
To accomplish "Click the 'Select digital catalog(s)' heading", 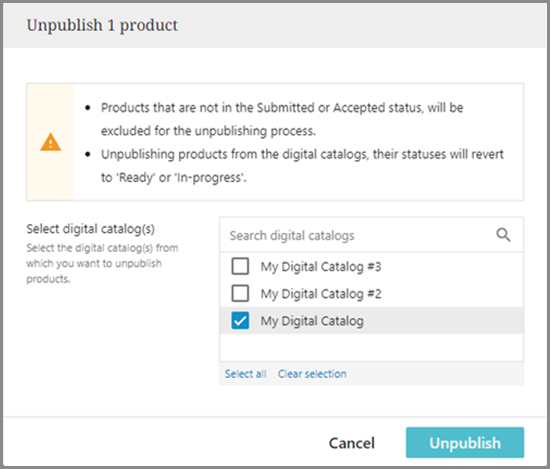I will pyautogui.click(x=90, y=229).
